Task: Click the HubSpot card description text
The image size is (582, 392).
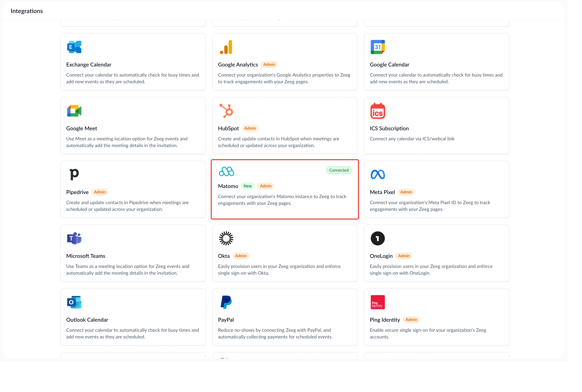Action: point(278,142)
